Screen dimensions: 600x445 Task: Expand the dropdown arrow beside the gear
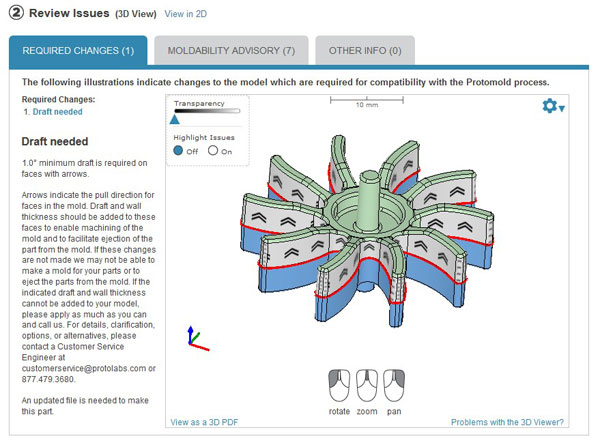click(x=561, y=109)
